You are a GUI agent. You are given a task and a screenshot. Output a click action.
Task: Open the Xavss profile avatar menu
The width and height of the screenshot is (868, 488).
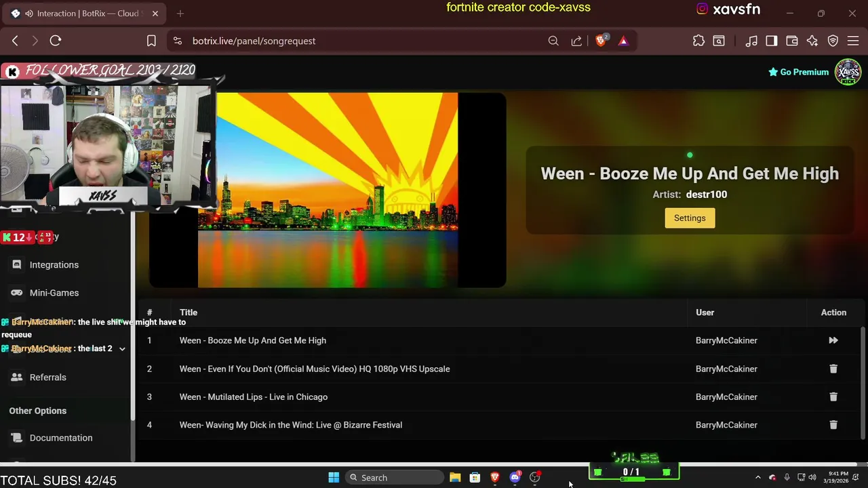(848, 72)
